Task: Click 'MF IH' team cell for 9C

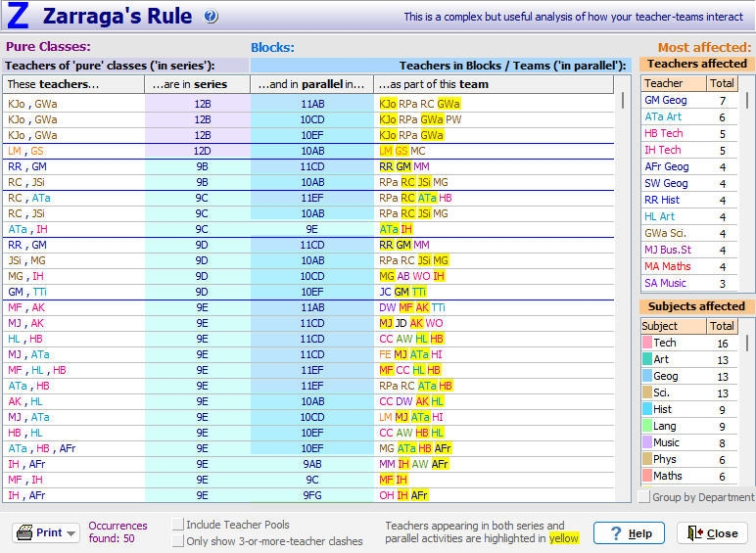Action: [494, 480]
